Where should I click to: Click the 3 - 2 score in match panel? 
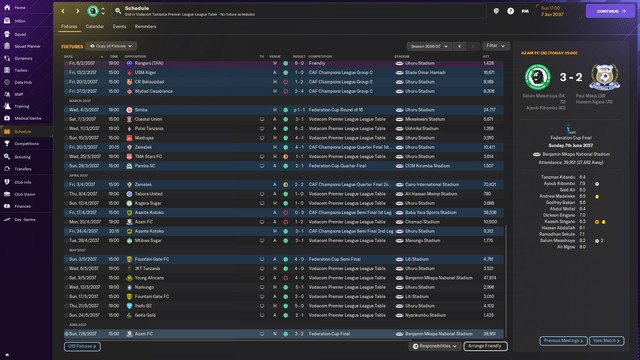[571, 77]
